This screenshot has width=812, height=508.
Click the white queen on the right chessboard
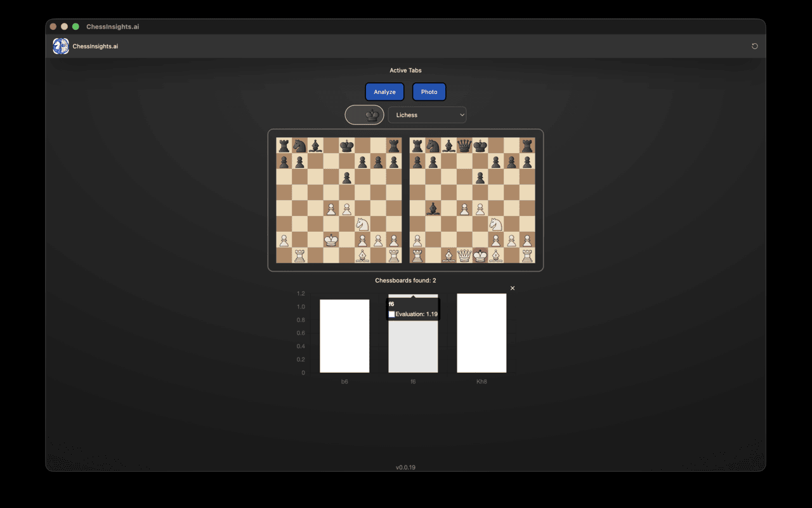coord(464,255)
